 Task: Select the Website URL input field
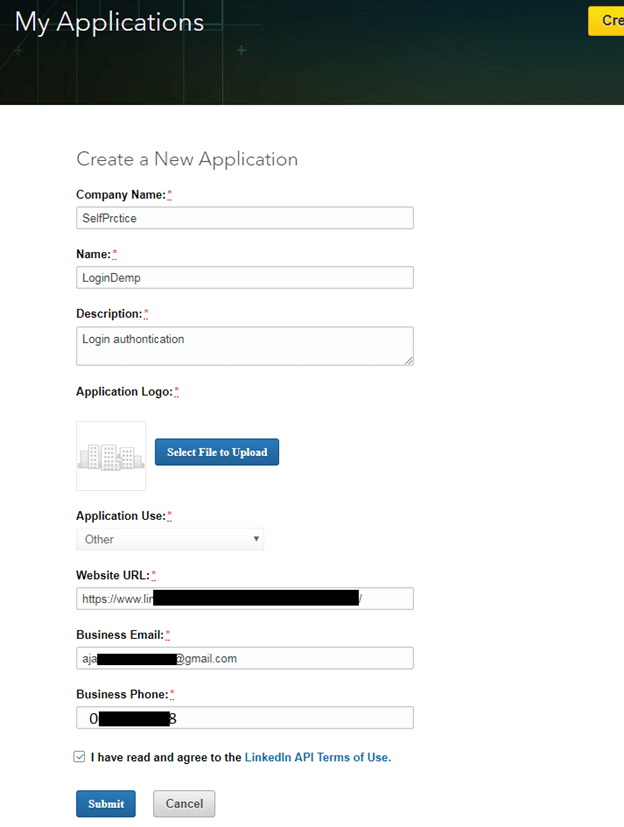(245, 598)
